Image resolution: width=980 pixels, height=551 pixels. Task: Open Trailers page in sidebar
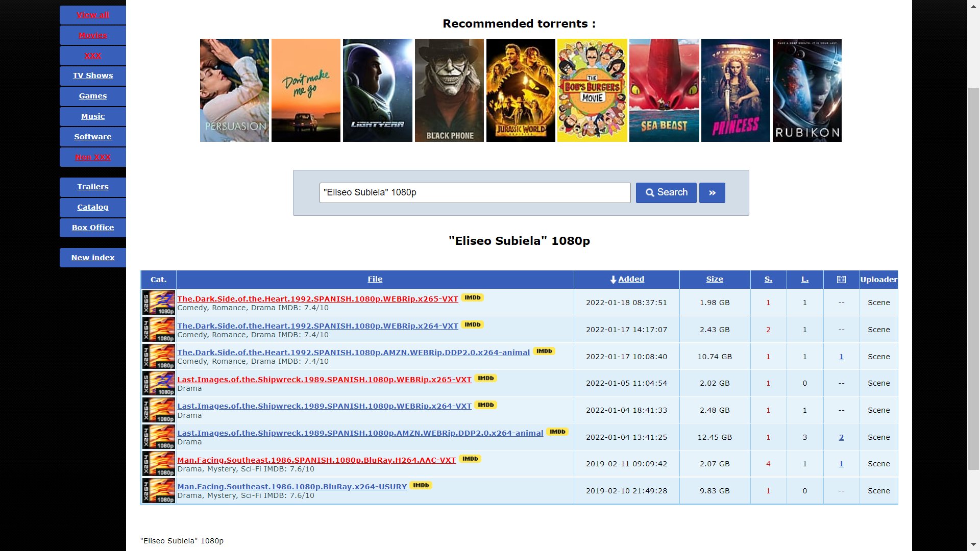coord(93,187)
